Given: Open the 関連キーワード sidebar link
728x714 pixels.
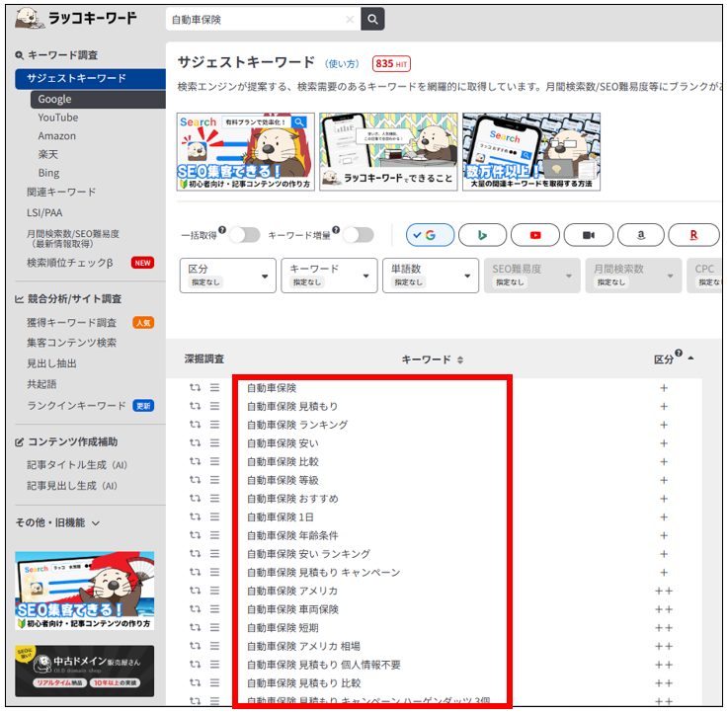Looking at the screenshot, I should [61, 193].
